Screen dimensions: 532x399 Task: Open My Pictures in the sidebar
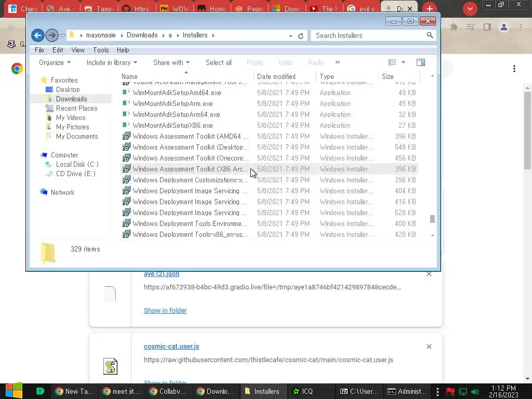72,127
